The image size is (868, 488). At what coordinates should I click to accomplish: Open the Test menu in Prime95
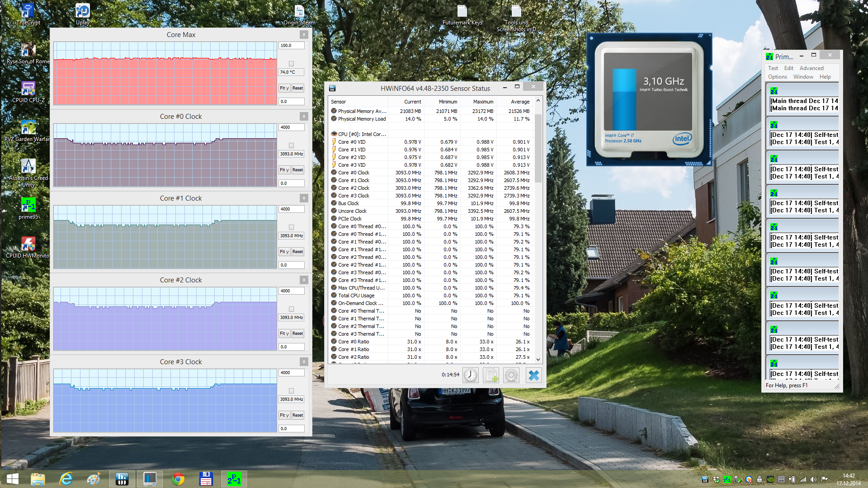(x=773, y=68)
